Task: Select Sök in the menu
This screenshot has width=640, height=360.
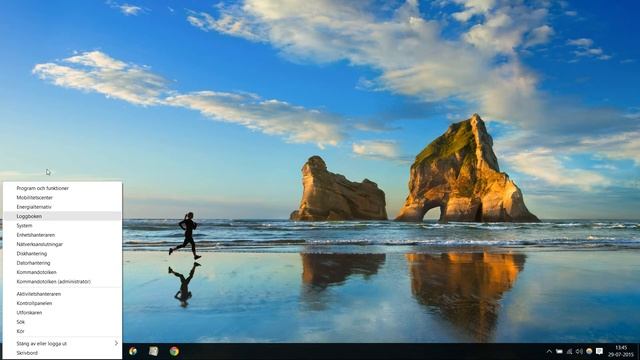Action: coord(62,322)
